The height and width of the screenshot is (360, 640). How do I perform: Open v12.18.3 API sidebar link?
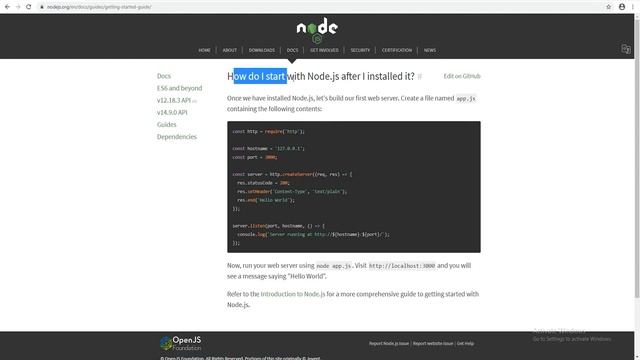(x=174, y=100)
